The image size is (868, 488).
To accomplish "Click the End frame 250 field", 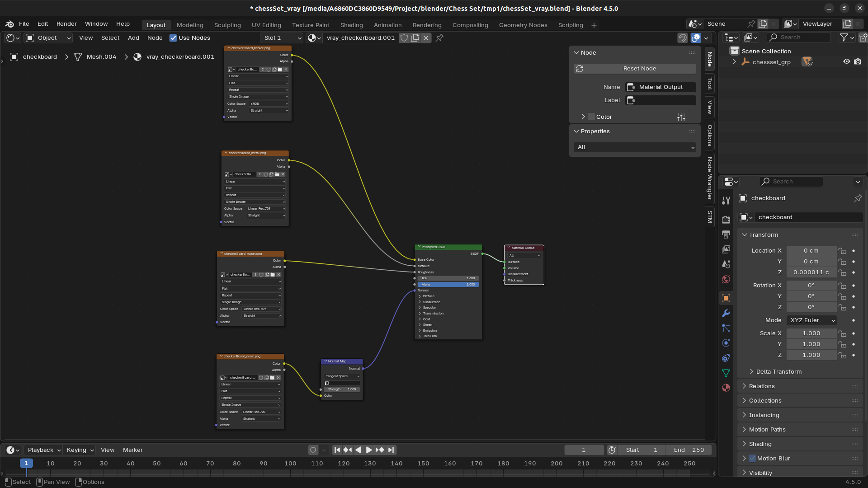I will (x=689, y=450).
